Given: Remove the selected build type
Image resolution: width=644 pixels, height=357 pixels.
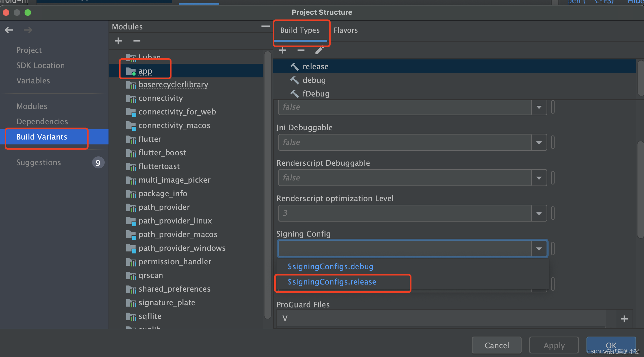Looking at the screenshot, I should [x=301, y=50].
